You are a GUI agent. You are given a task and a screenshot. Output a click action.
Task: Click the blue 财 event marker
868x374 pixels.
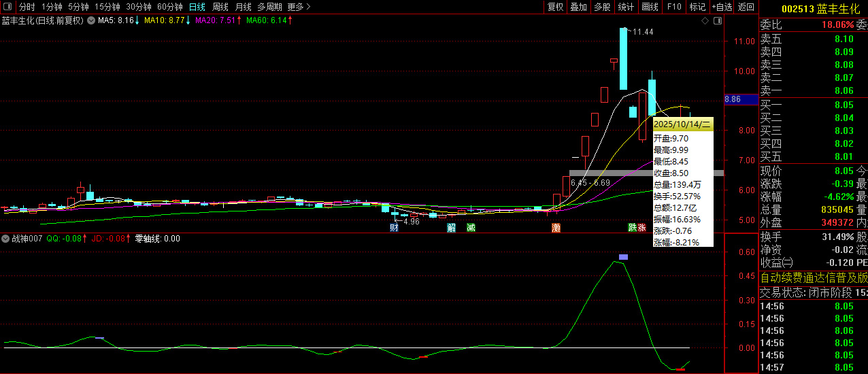(394, 228)
